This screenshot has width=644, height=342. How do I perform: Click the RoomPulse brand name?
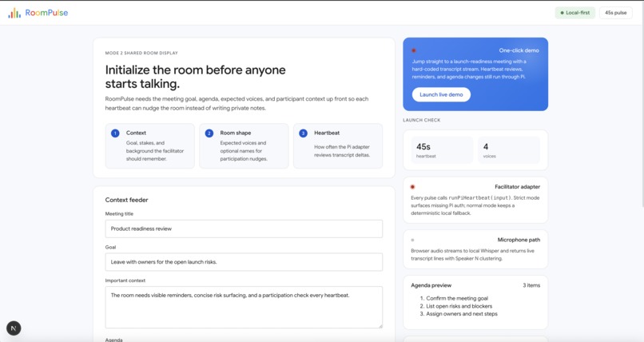(x=46, y=13)
